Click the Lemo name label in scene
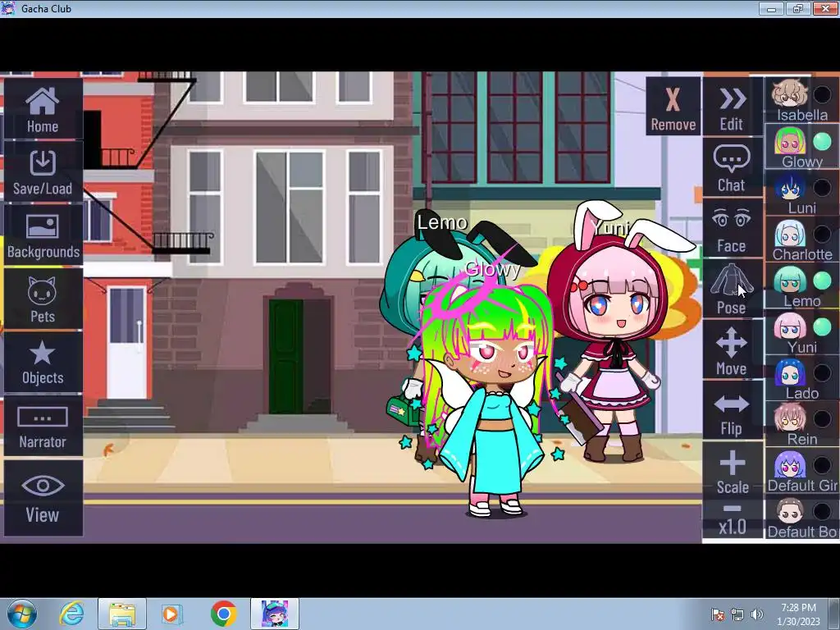 click(x=442, y=222)
